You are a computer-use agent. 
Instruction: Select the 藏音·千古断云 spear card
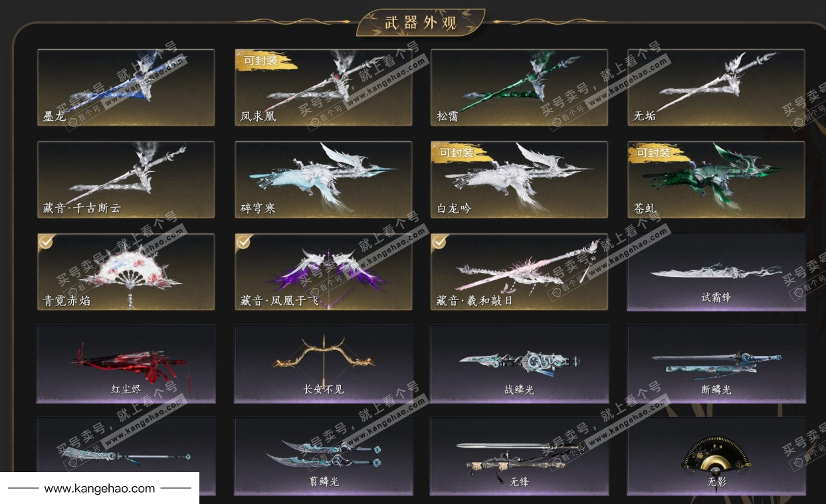click(x=126, y=179)
